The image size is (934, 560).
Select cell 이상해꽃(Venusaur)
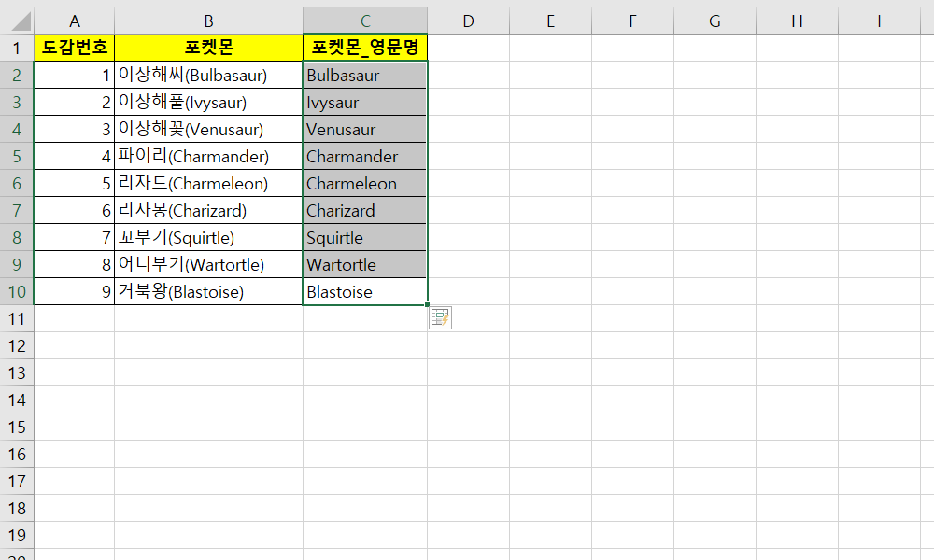[x=208, y=129]
